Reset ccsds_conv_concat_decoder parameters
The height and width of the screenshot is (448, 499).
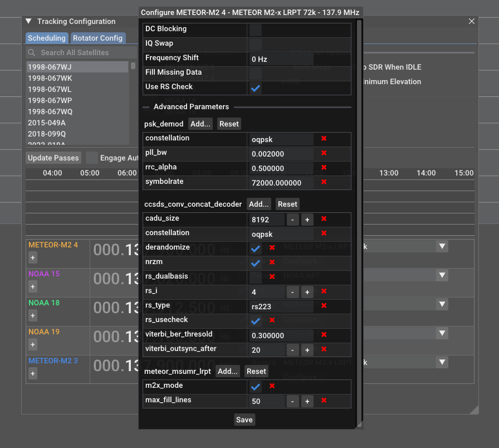(287, 204)
